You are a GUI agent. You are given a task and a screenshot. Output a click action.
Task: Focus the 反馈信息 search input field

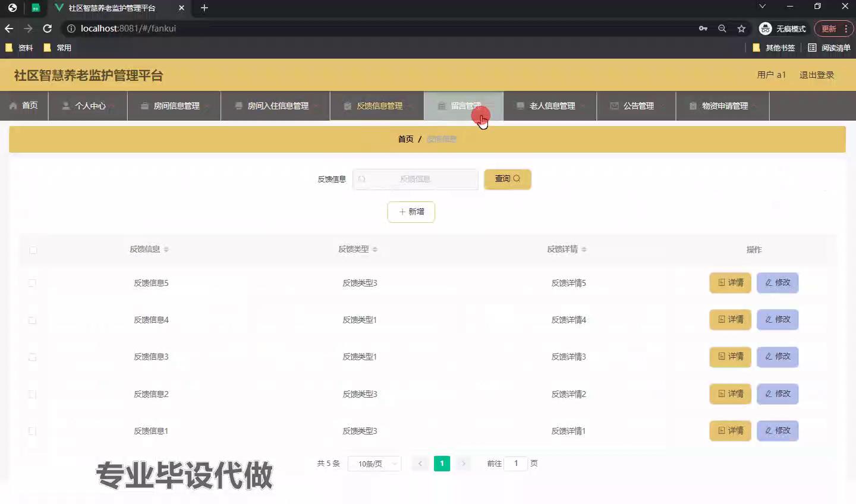click(x=416, y=179)
